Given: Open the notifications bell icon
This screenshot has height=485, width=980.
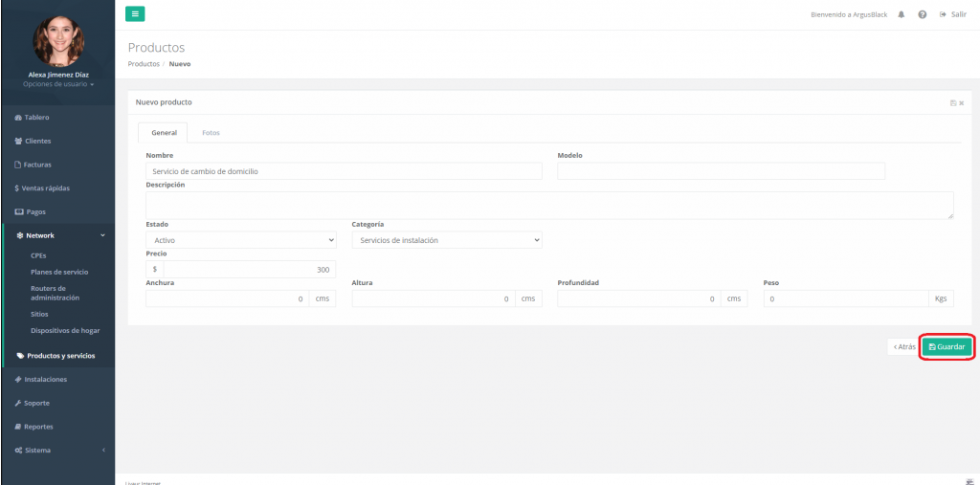Looking at the screenshot, I should (902, 14).
